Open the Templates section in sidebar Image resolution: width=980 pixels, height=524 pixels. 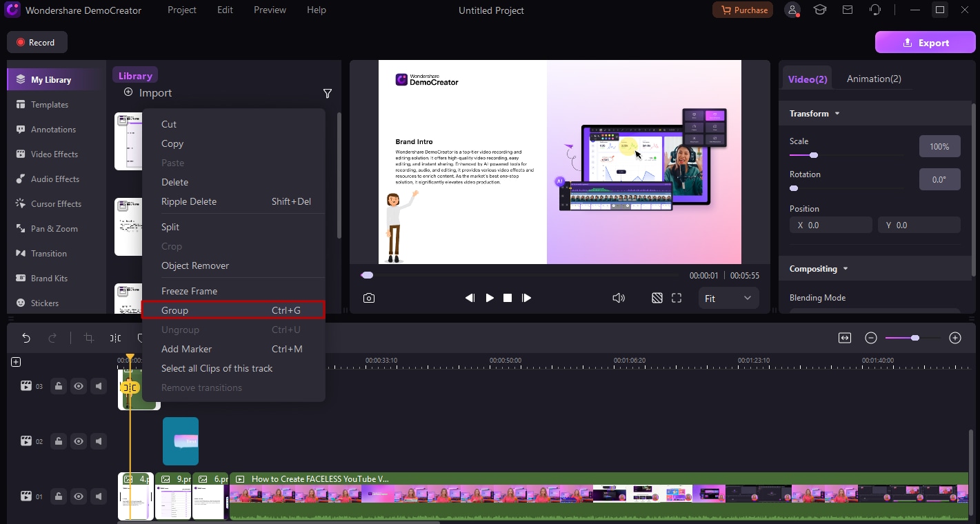coord(57,105)
